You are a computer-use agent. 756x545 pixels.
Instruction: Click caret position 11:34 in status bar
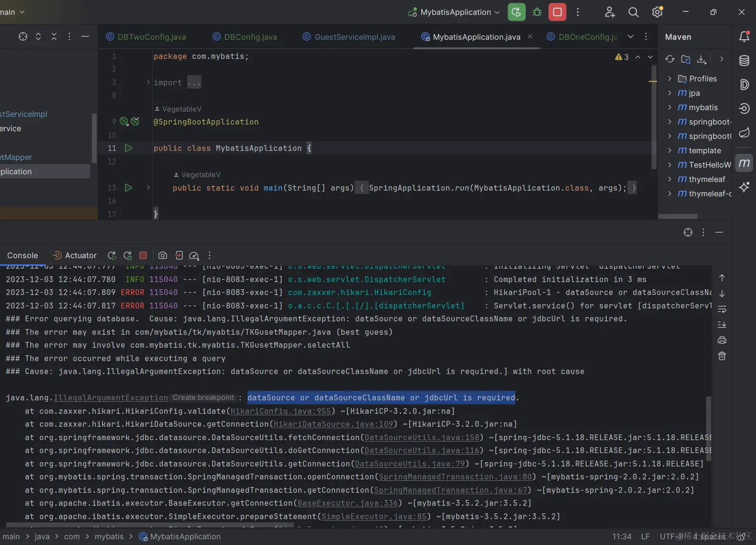[x=622, y=536]
